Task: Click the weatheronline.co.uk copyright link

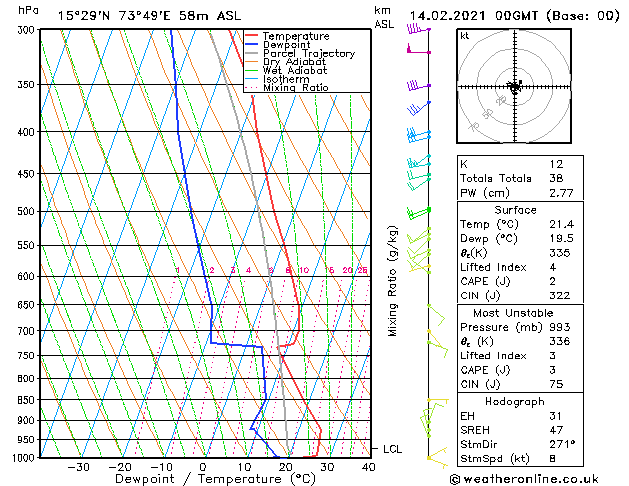Action: (x=524, y=479)
